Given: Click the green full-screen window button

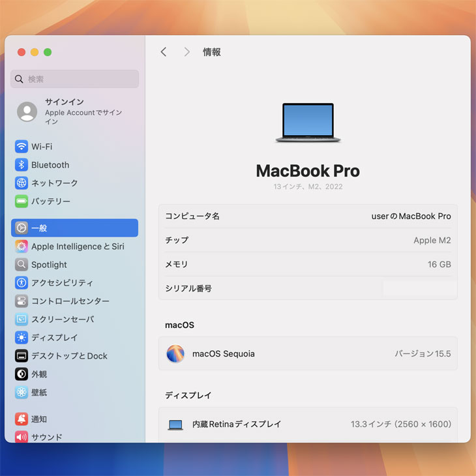Looking at the screenshot, I should [48, 52].
